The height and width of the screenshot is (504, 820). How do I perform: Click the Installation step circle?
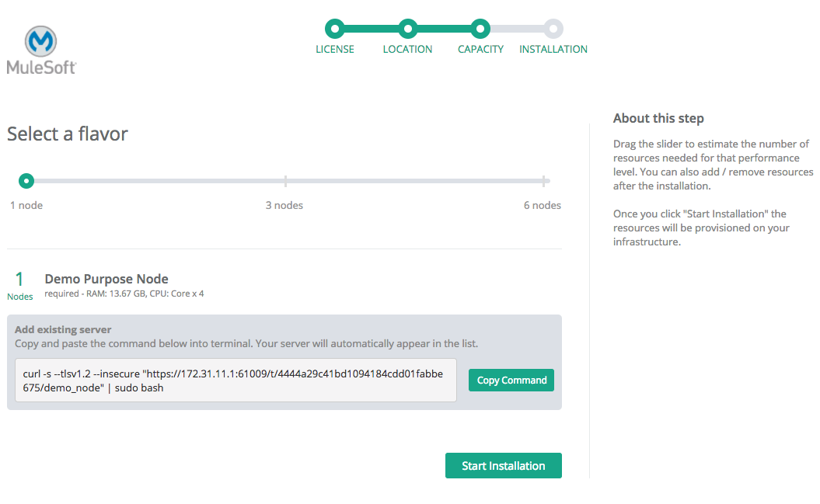[553, 29]
